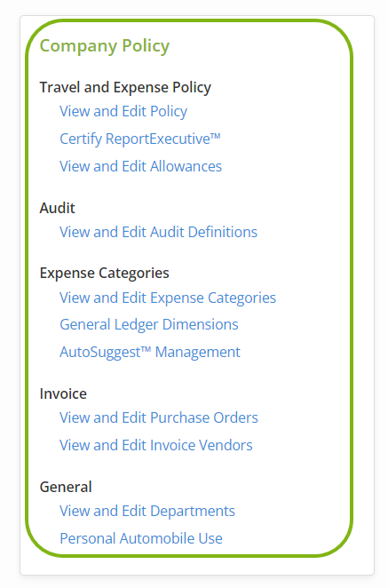The height and width of the screenshot is (588, 388).
Task: Click the trademark symbol after ReportExecutive
Action: (215, 136)
